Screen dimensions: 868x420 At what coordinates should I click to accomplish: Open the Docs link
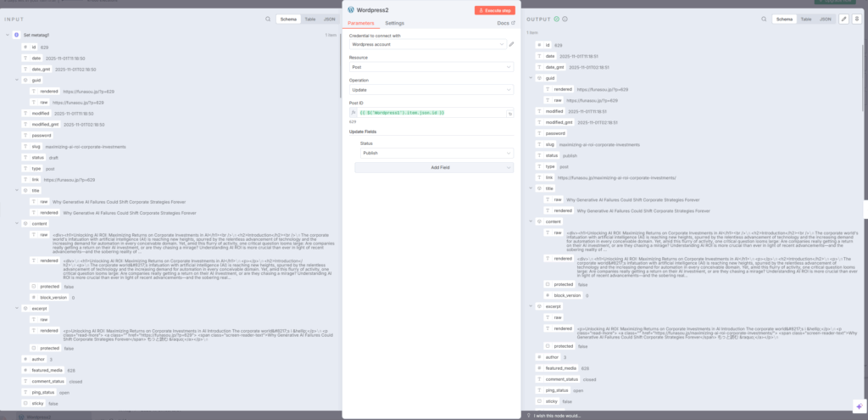point(505,23)
